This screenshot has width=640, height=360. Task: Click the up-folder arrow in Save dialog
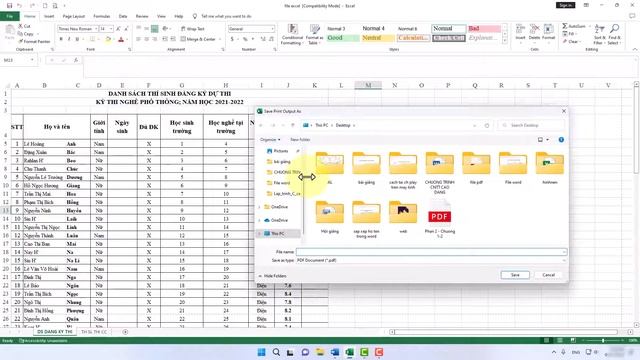(292, 125)
